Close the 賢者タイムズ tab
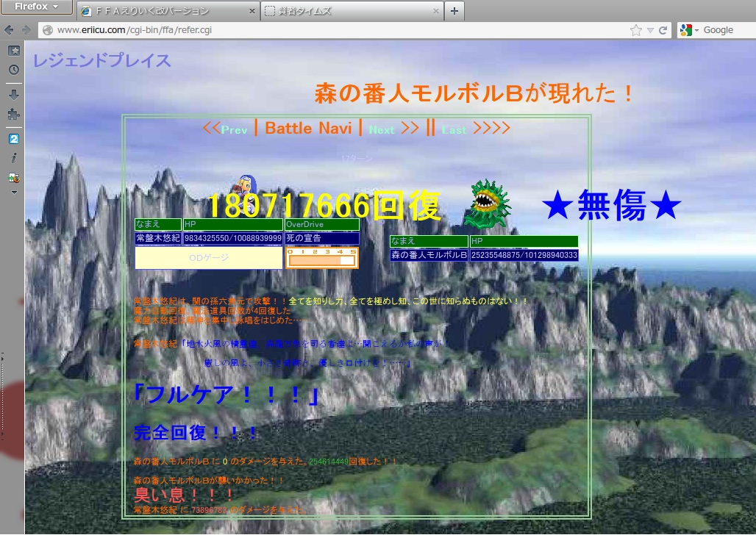 pyautogui.click(x=436, y=10)
